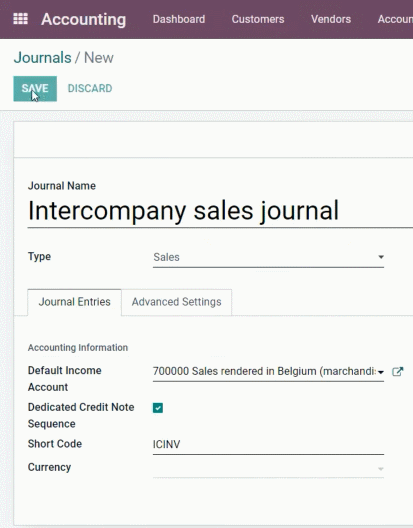Go back via Journals breadcrumb link
This screenshot has width=413, height=528.
[42, 58]
